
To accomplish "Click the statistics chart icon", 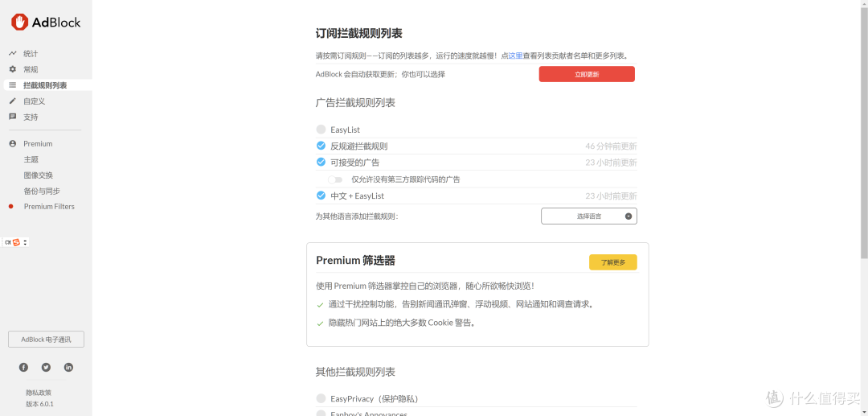I will (x=13, y=54).
